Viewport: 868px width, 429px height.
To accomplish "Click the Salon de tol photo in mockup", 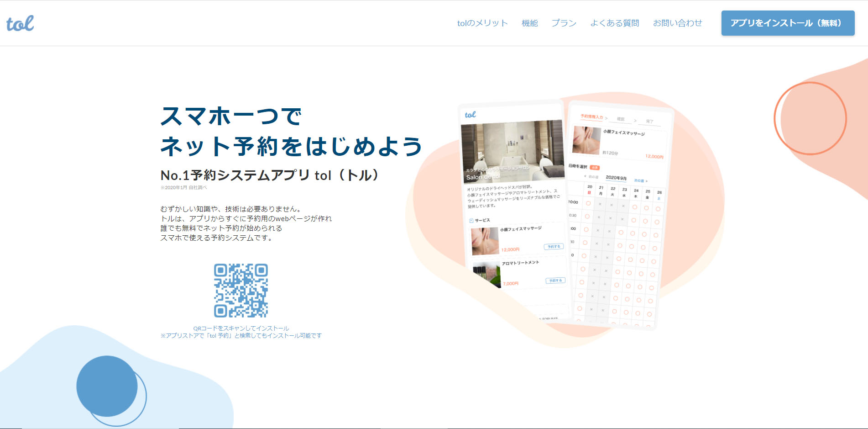I will coord(513,152).
